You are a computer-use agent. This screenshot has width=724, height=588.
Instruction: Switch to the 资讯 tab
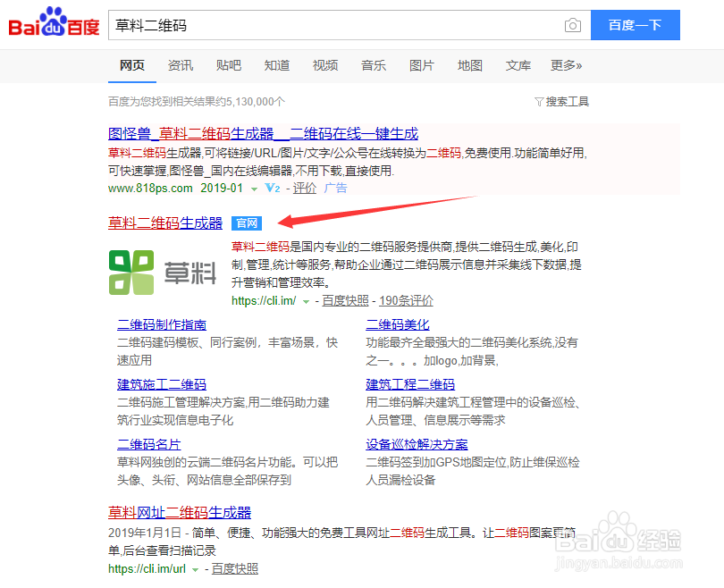(x=181, y=65)
